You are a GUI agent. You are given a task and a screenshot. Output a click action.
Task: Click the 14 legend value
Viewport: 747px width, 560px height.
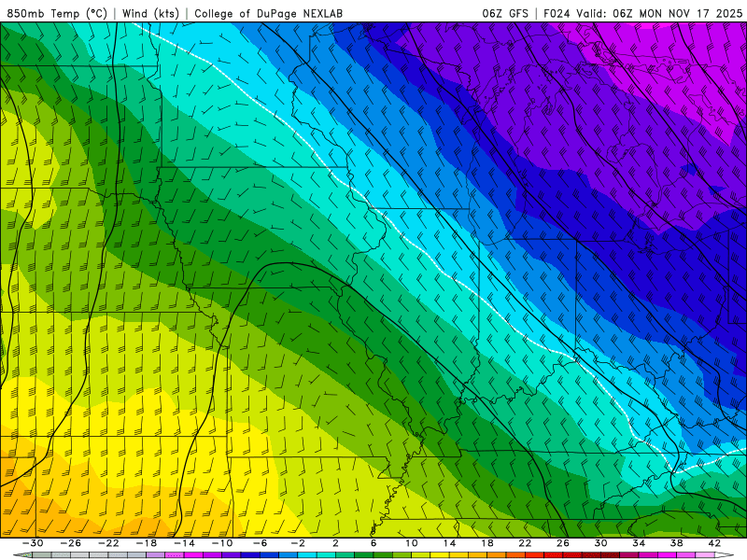[x=449, y=543]
